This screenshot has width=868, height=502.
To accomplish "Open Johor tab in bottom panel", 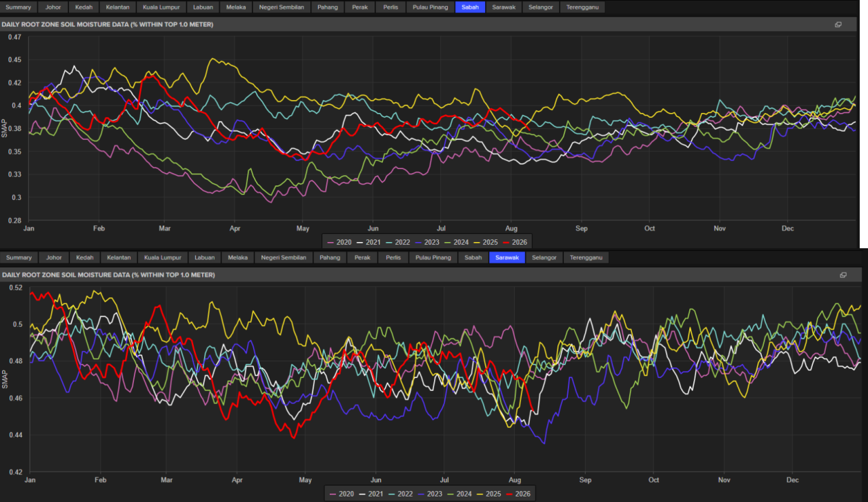I will pos(54,258).
